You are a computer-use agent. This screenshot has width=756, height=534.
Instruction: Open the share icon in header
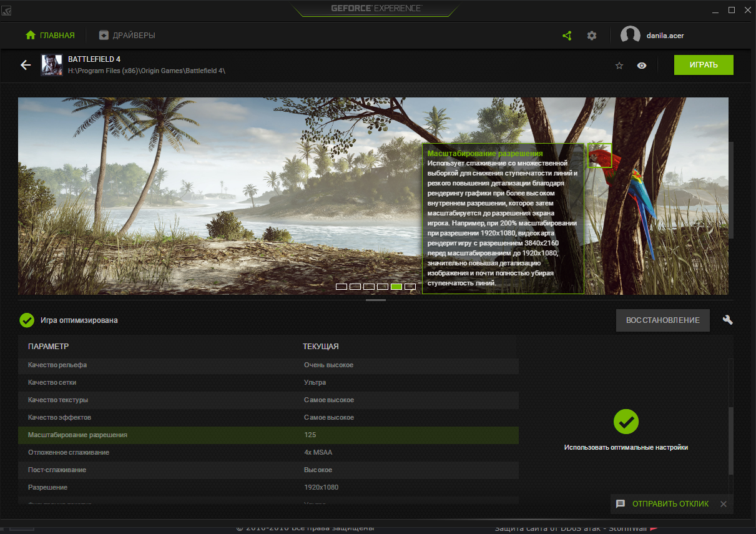[x=567, y=36]
